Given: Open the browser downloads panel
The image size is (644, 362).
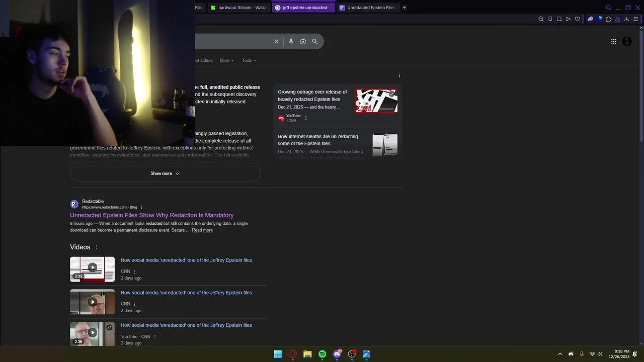Looking at the screenshot, I should point(626,19).
